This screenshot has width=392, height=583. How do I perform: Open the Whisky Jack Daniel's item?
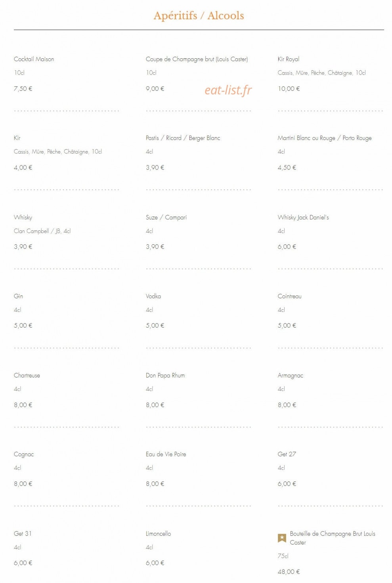coord(303,217)
